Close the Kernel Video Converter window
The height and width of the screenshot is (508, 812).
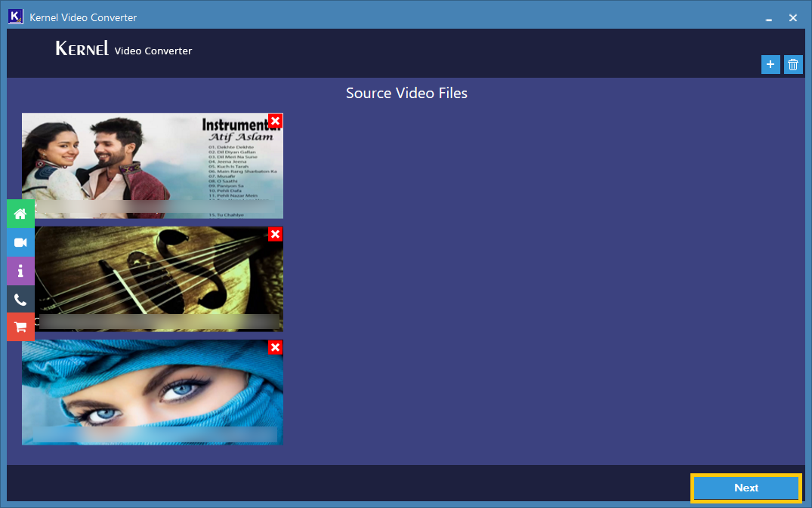coord(793,18)
